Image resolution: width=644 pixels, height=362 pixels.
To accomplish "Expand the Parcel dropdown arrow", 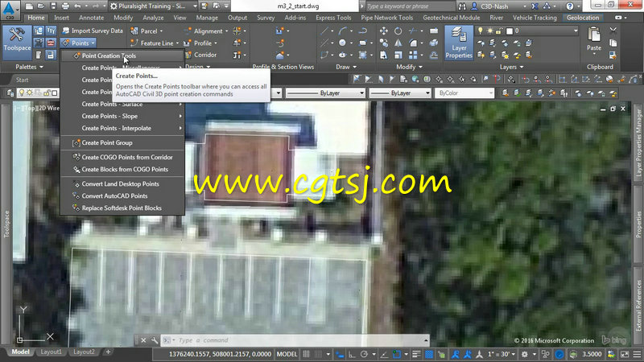I will [x=161, y=31].
